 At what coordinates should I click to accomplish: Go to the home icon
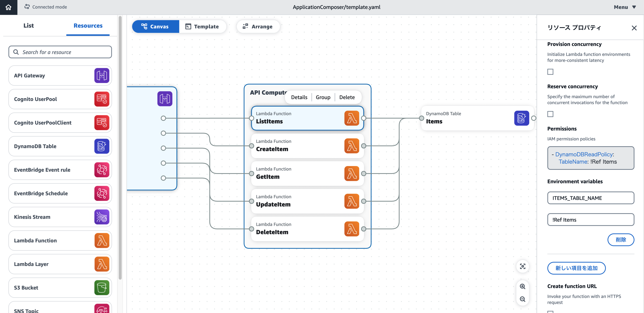(x=9, y=7)
